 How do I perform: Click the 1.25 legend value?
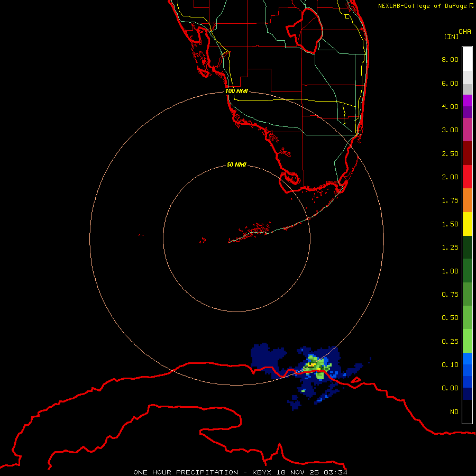coord(450,248)
